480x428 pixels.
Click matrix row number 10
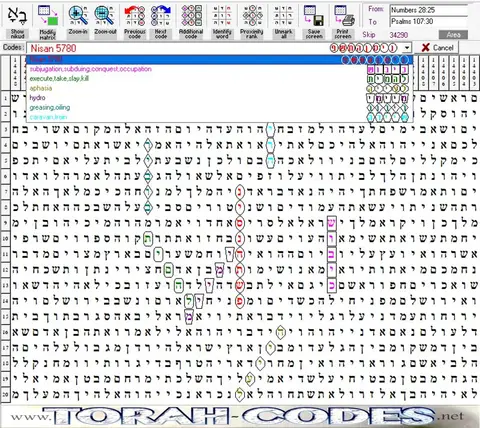click(x=5, y=239)
